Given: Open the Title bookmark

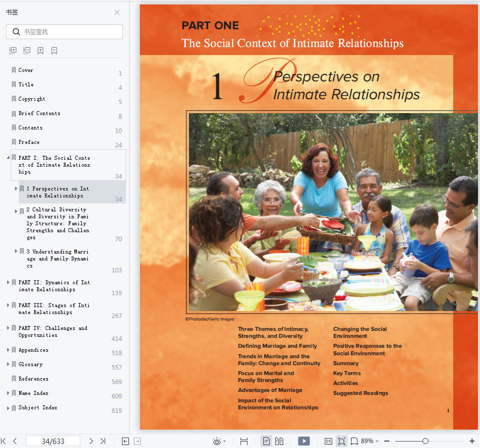Looking at the screenshot, I should [26, 84].
